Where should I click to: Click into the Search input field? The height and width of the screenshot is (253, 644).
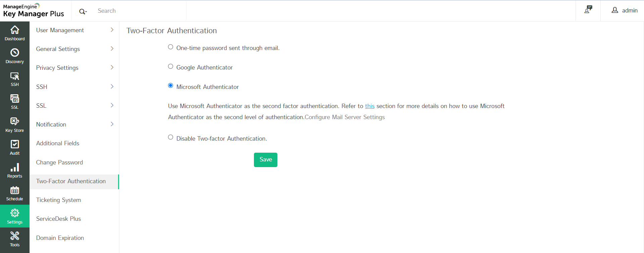[x=141, y=11]
